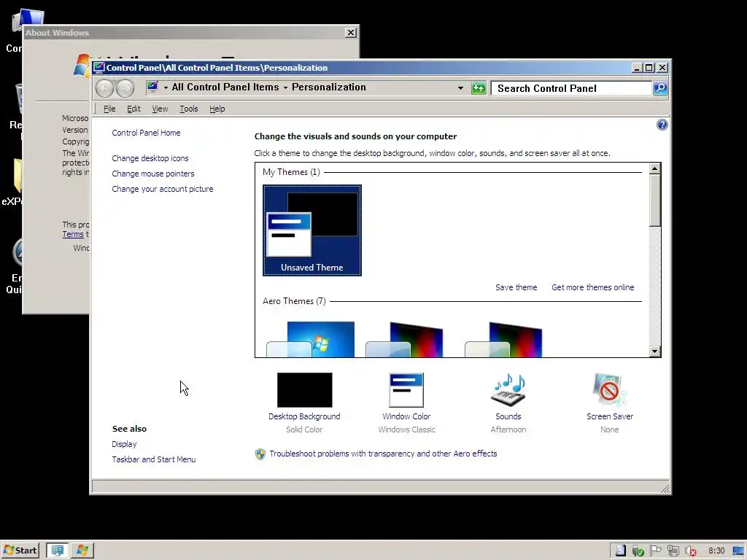Click the About Windows taskbar button
Viewport: 747px width, 560px height.
point(82,551)
